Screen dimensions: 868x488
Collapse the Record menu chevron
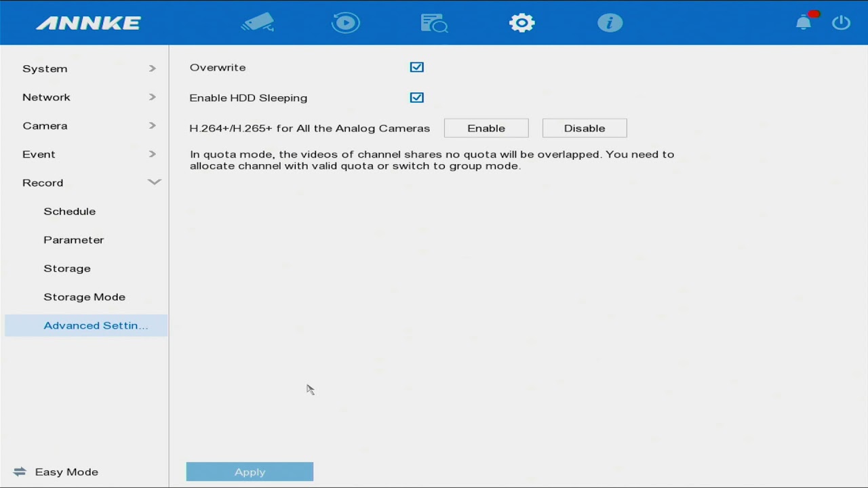[x=154, y=182]
